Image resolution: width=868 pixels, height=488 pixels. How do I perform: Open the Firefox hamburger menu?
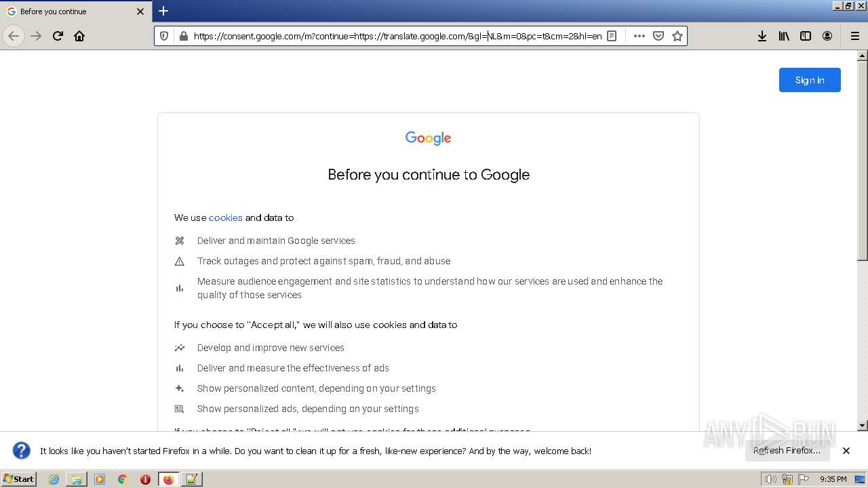(855, 36)
